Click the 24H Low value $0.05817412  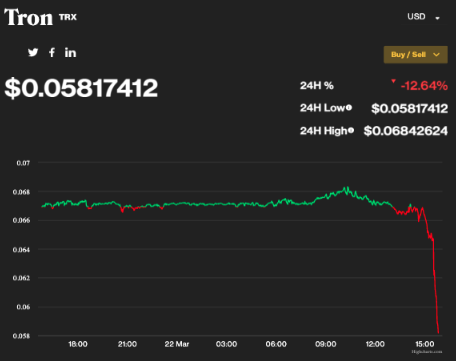[410, 108]
